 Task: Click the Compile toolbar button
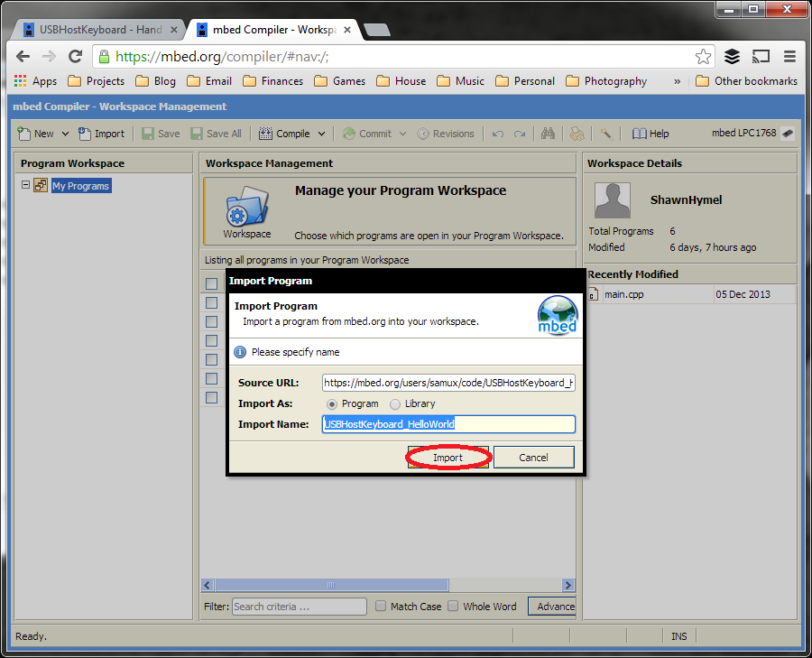[x=284, y=134]
